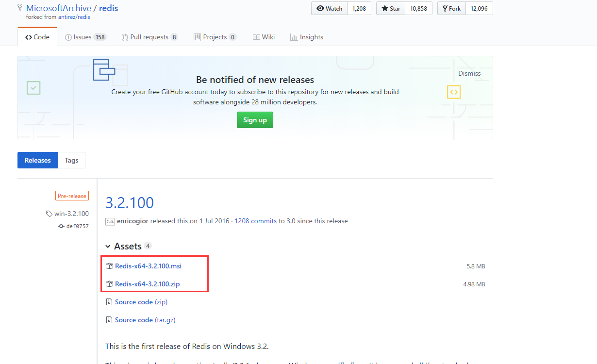Click the package icon beside Redis-x64-3.2.100.zip
The height and width of the screenshot is (364, 597).
point(109,284)
